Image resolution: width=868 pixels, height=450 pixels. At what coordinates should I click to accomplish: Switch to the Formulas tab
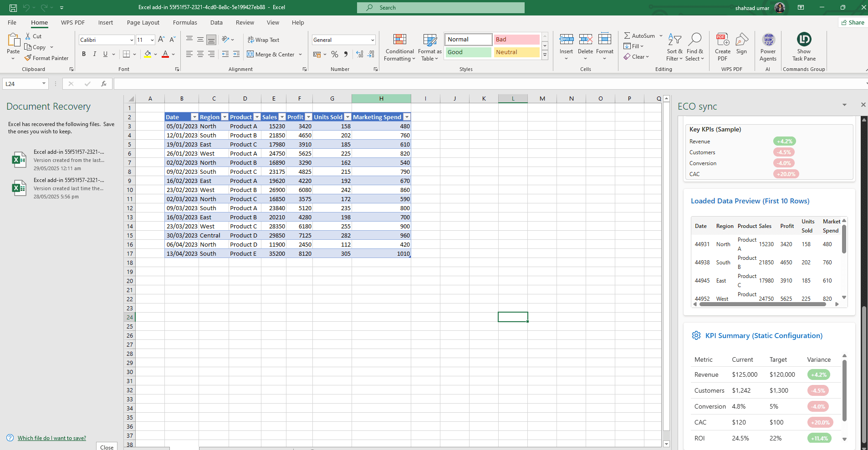tap(185, 22)
